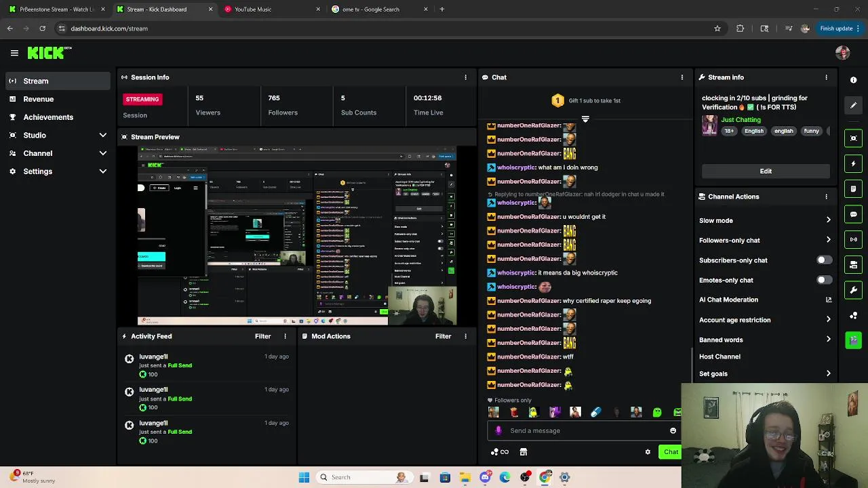Viewport: 868px width, 488px height.
Task: Open AI Chat Moderation external link
Action: tap(829, 300)
